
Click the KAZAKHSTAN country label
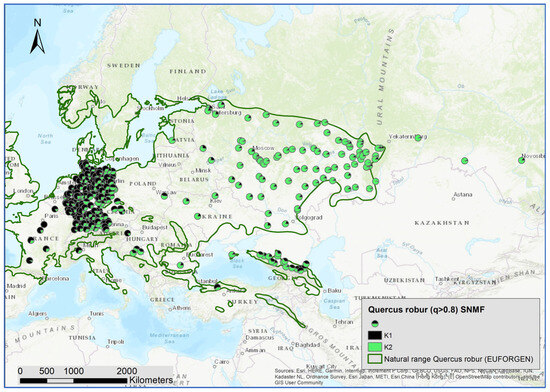[442, 223]
